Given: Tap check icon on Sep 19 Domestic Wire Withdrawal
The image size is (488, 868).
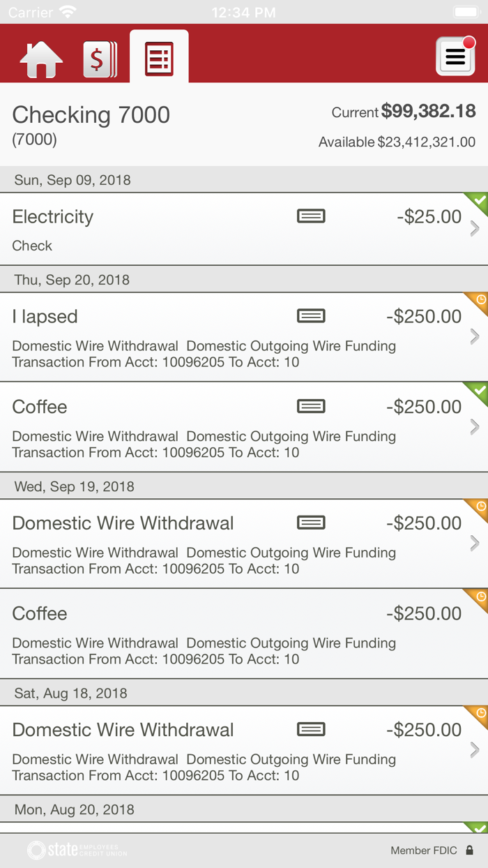Looking at the screenshot, I should [x=311, y=523].
